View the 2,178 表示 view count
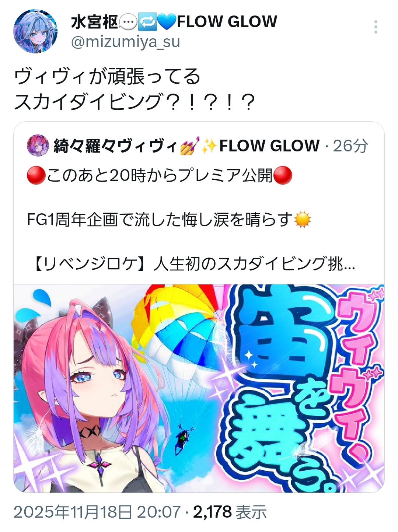 point(230,512)
